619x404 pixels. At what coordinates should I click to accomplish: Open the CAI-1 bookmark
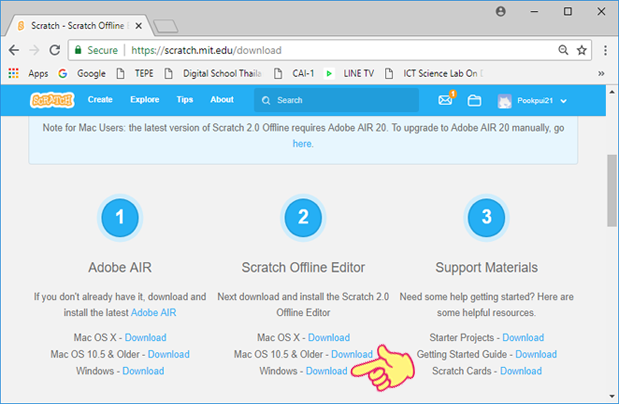point(294,73)
